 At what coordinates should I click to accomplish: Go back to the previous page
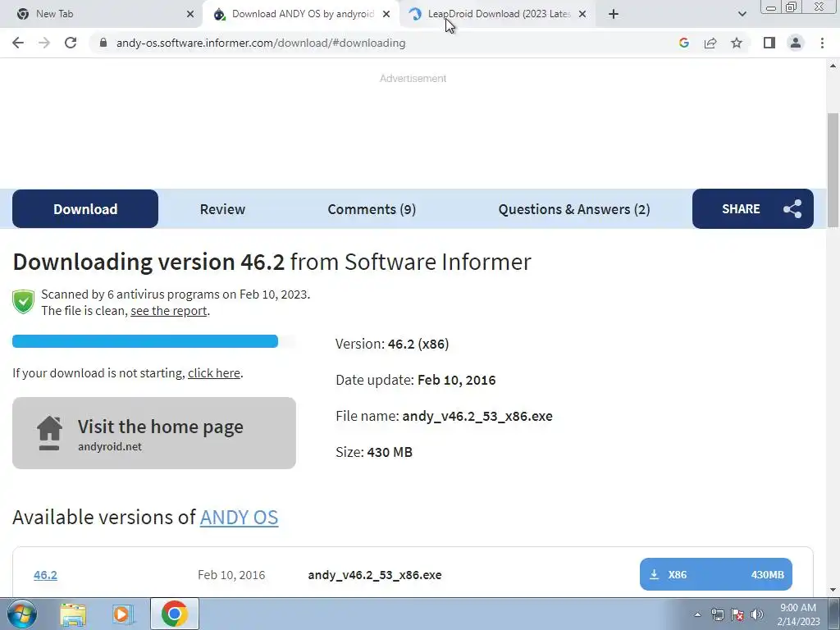tap(18, 43)
